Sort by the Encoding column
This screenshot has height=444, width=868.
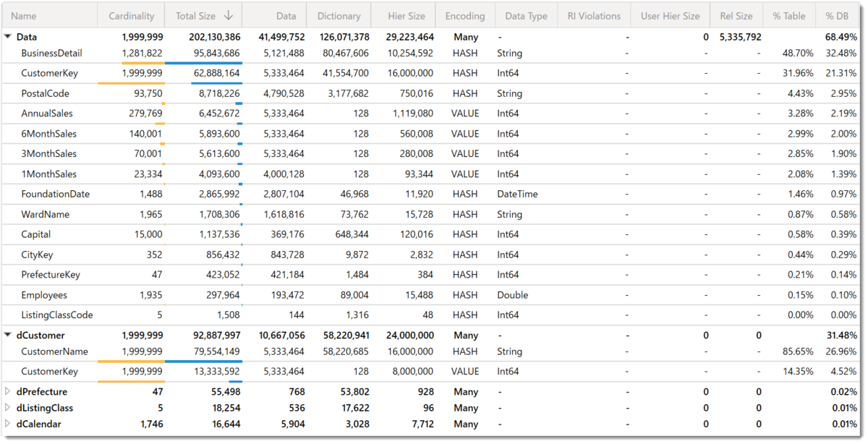(465, 16)
